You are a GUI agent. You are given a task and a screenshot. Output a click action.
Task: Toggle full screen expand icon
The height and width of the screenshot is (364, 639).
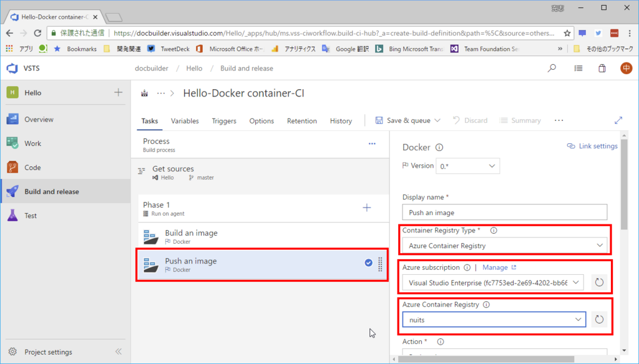[x=618, y=120]
